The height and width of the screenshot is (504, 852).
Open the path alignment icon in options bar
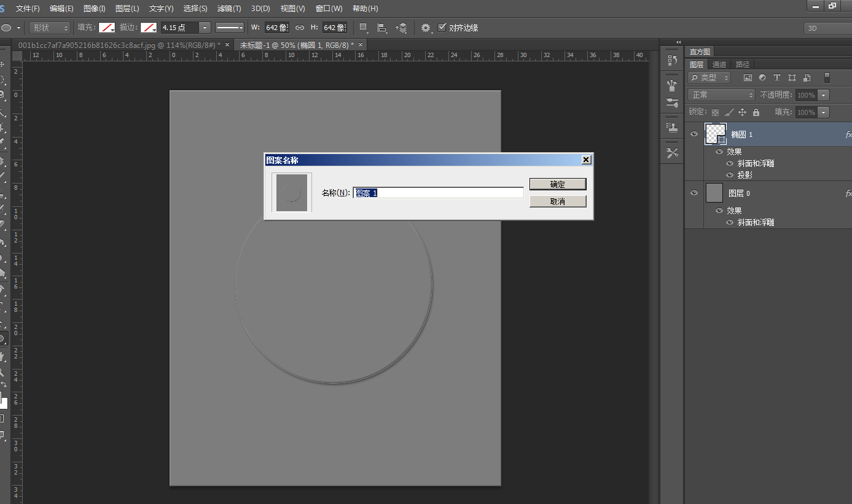point(382,28)
